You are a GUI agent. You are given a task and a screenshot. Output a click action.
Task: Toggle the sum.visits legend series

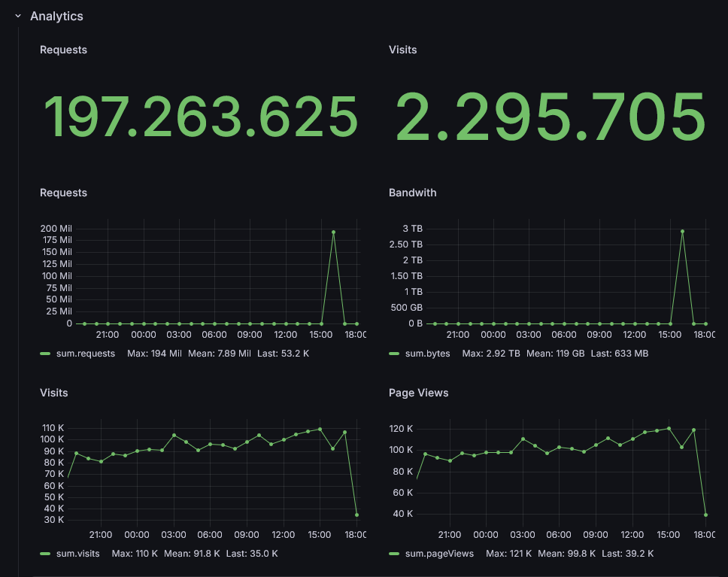(78, 554)
